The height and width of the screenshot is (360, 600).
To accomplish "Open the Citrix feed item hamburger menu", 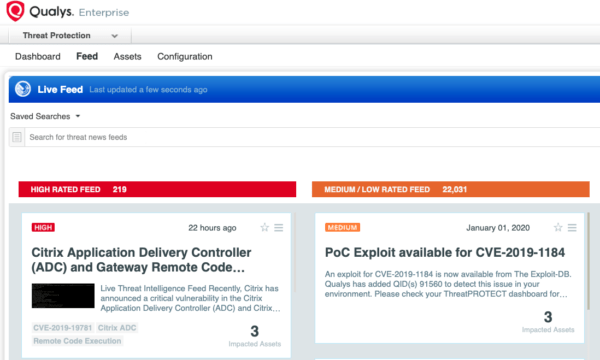I will [279, 228].
